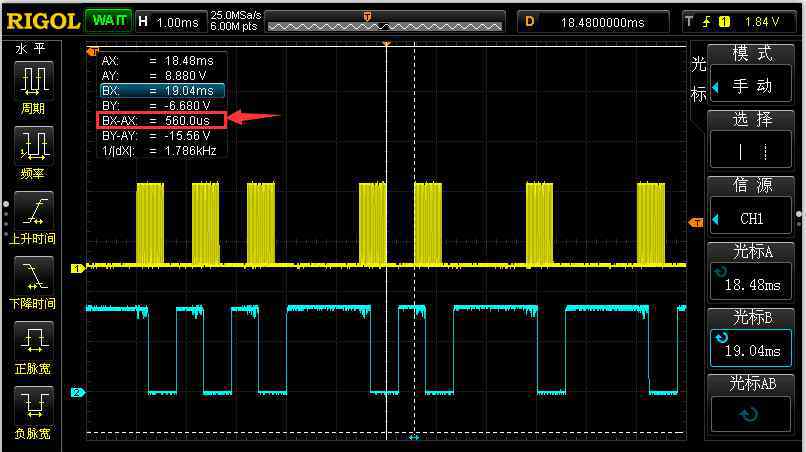Select the 光标AB both cursors menu item
Image resolution: width=806 pixels, height=452 pixels.
tap(752, 384)
